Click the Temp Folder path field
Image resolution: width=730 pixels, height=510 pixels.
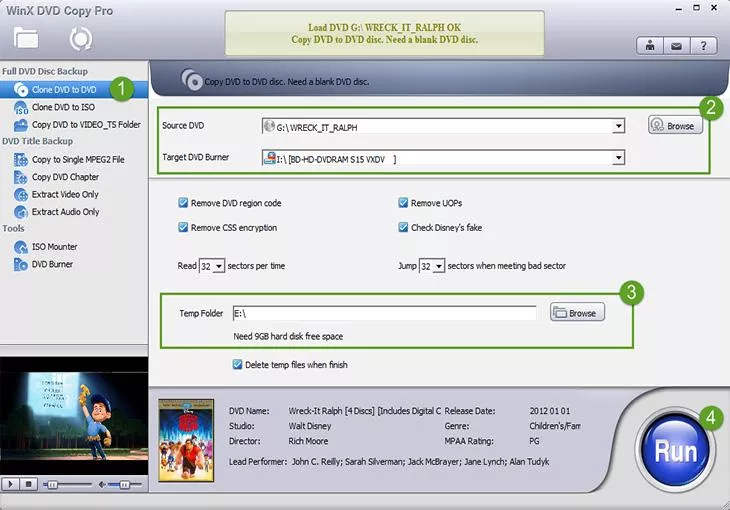pyautogui.click(x=385, y=313)
